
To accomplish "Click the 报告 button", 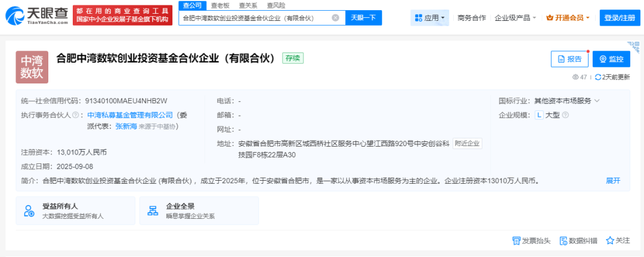I will pos(569,59).
